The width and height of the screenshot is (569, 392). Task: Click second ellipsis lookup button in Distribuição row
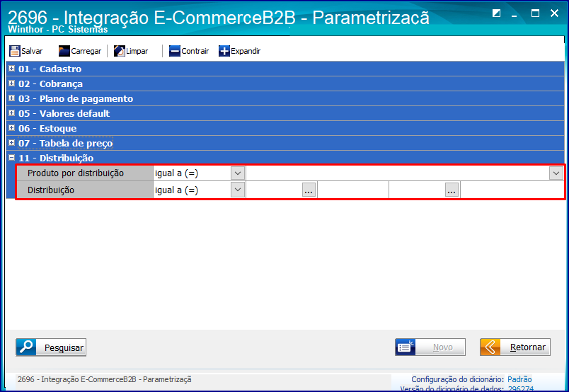coord(452,190)
